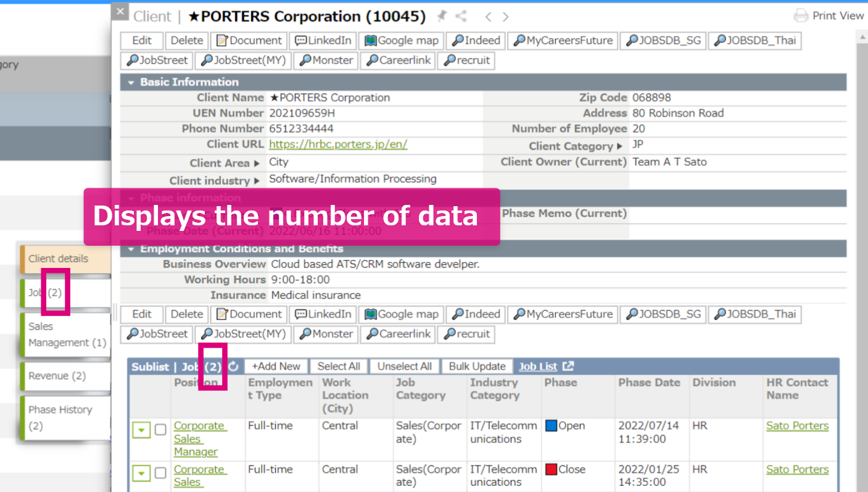
Task: Pin the PORTERS Corporation record
Action: pyautogui.click(x=442, y=17)
